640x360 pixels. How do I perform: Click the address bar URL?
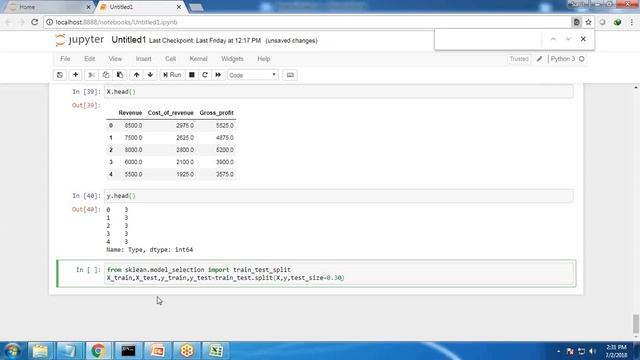116,22
